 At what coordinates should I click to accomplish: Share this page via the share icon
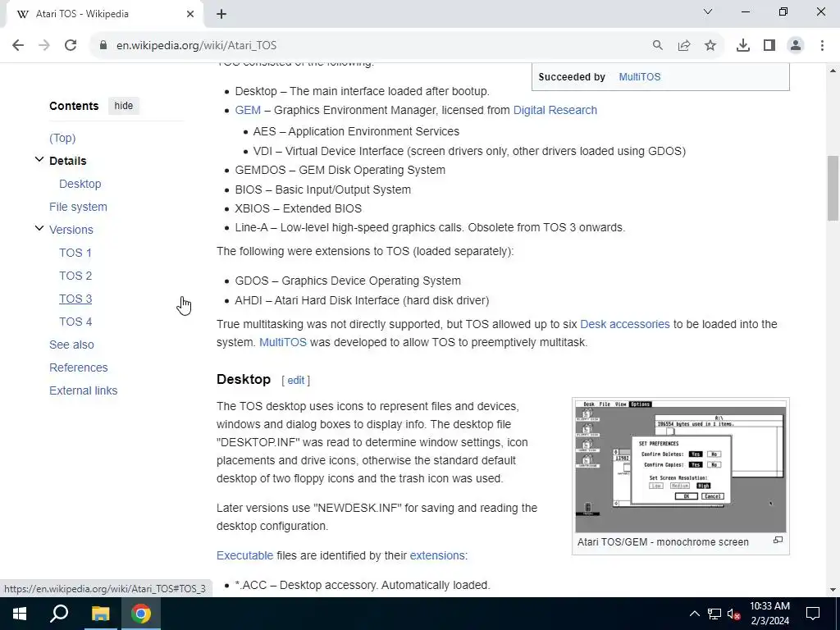pyautogui.click(x=684, y=46)
